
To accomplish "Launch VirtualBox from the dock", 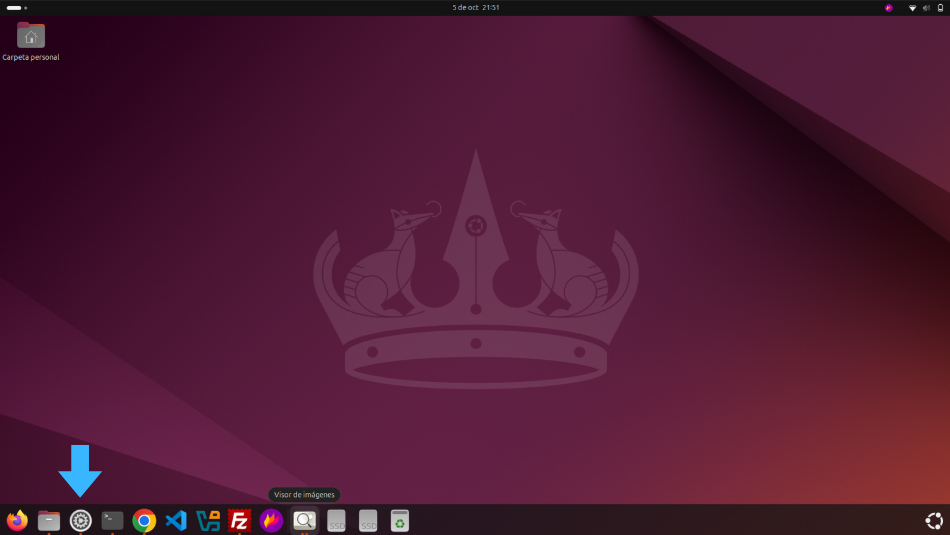I will tap(208, 520).
